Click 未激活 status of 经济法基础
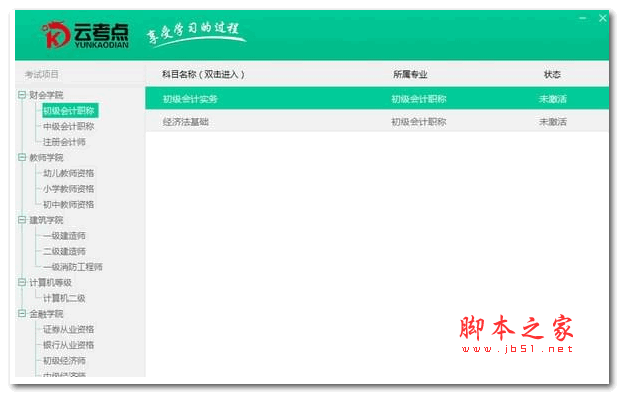 pyautogui.click(x=552, y=122)
